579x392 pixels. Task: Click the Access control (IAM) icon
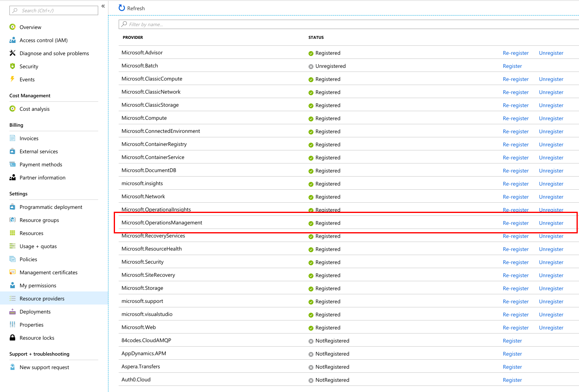point(12,40)
